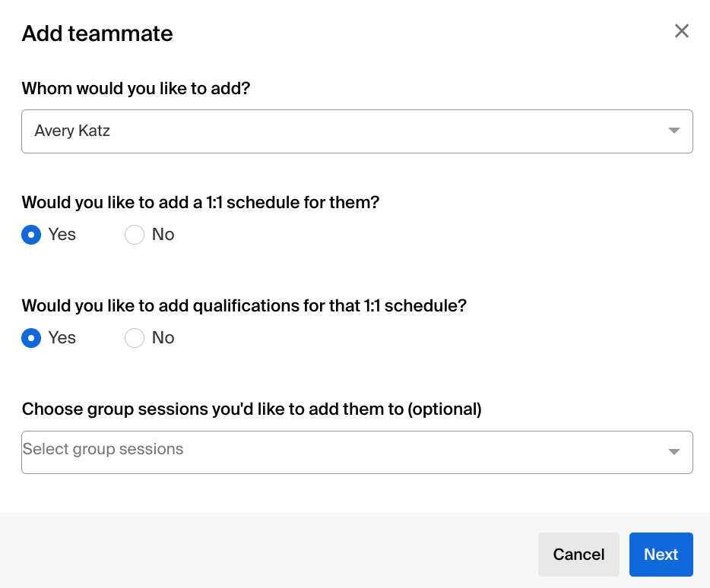Click the empty No radio beside Yes schedule option
710x588 pixels.
134,235
